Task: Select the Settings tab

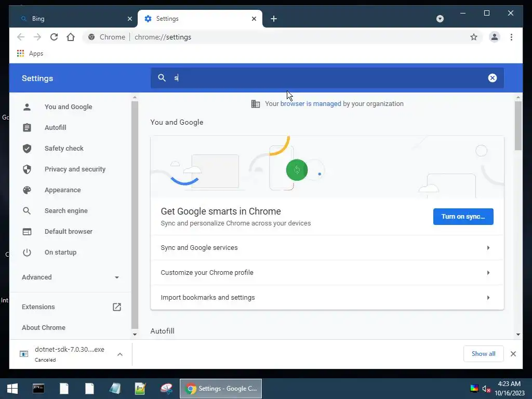Action: coord(200,19)
